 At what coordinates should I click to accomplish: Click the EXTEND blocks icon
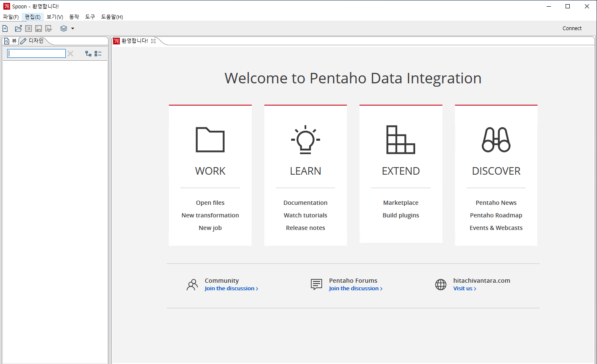point(401,139)
